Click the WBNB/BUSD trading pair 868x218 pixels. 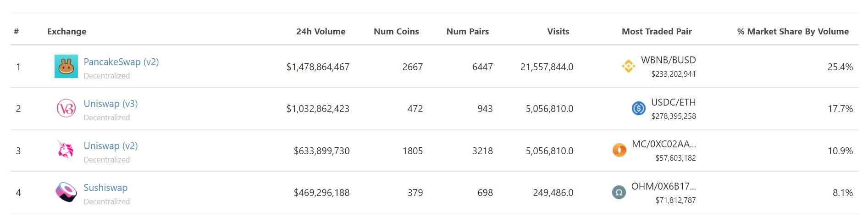(668, 60)
